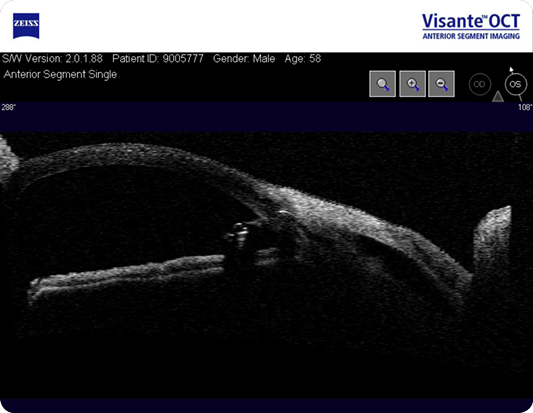Viewport: 533px width, 413px height.
Task: Zoom in with the plus magnifier
Action: pyautogui.click(x=412, y=84)
